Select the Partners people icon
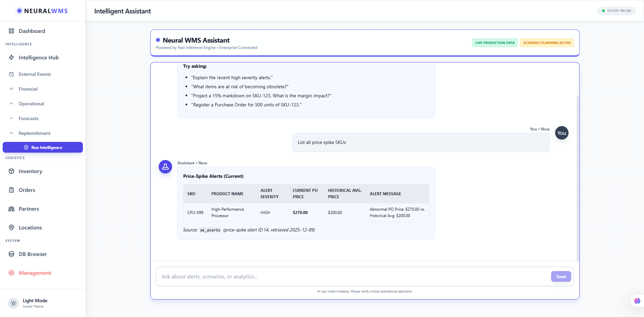 11,209
